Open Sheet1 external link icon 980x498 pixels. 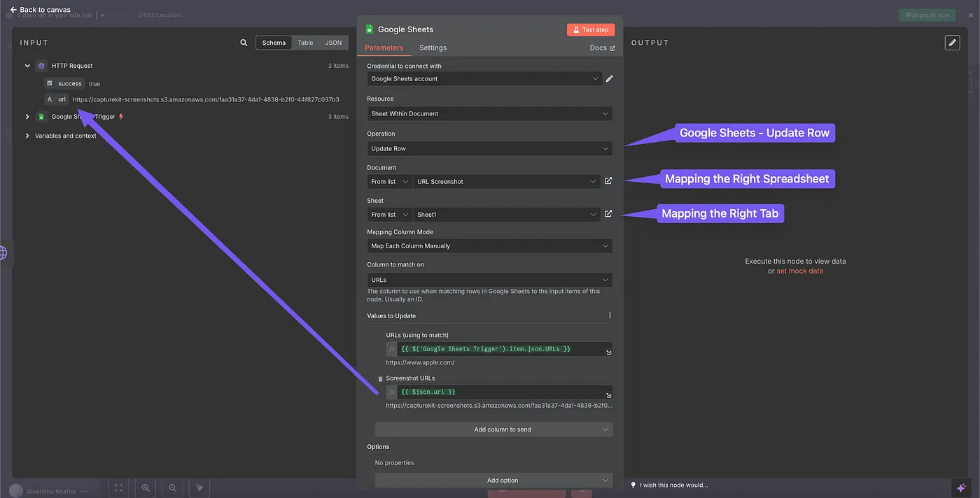pos(608,214)
